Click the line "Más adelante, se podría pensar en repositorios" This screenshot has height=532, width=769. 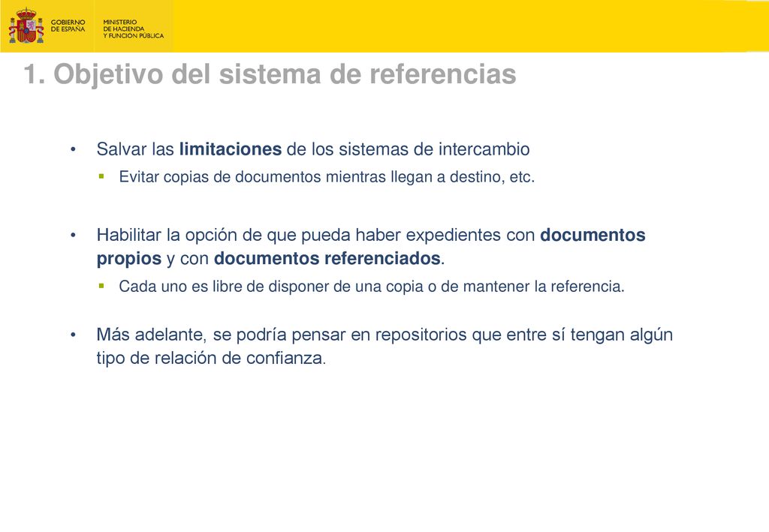[x=384, y=335]
